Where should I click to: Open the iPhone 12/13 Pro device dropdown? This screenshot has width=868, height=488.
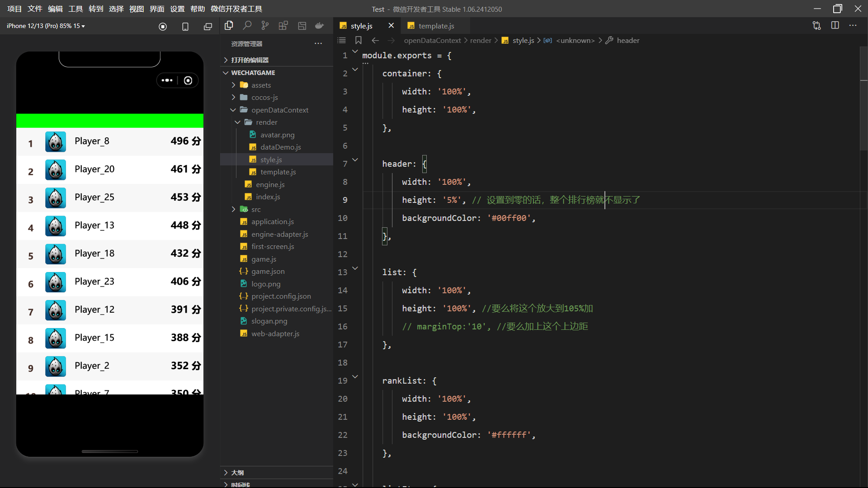46,26
